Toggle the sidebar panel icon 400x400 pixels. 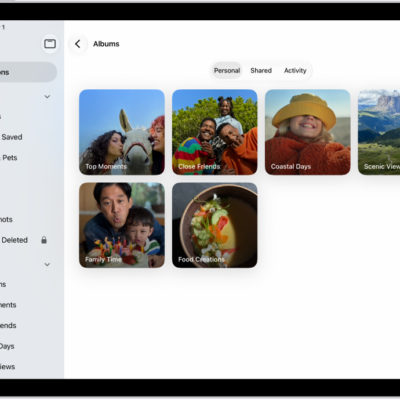click(x=50, y=44)
